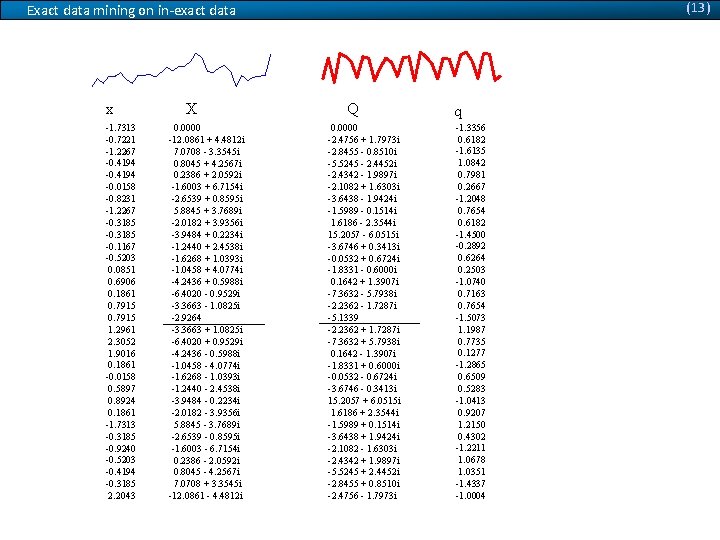
Task: Select the x value 0.8924
Action: pyautogui.click(x=121, y=400)
